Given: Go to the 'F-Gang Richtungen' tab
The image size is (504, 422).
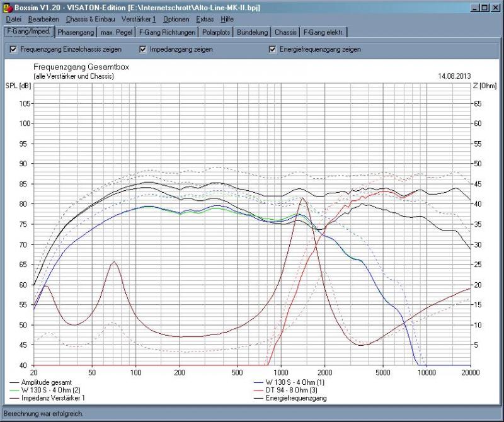Looking at the screenshot, I should [168, 32].
